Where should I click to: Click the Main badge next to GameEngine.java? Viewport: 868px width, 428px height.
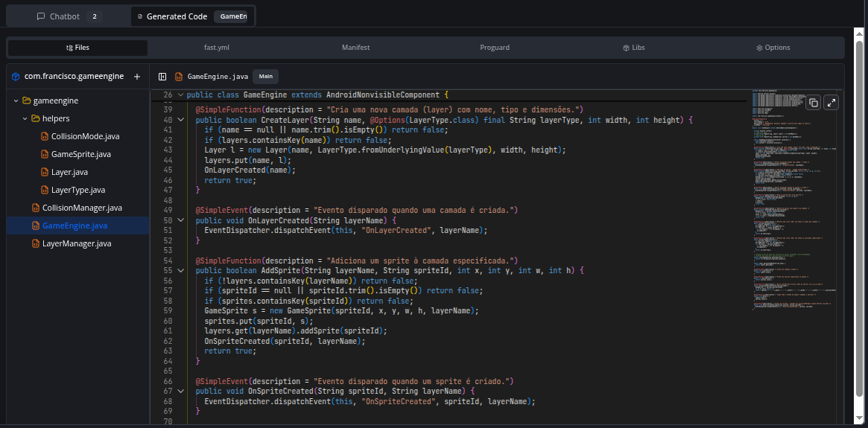(266, 77)
